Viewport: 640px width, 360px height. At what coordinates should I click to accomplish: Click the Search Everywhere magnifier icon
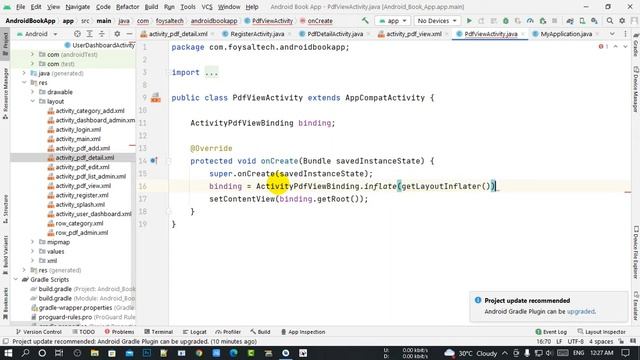tap(609, 20)
